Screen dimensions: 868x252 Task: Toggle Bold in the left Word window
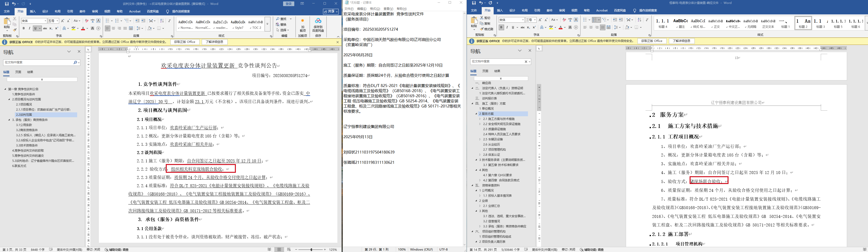(24, 28)
